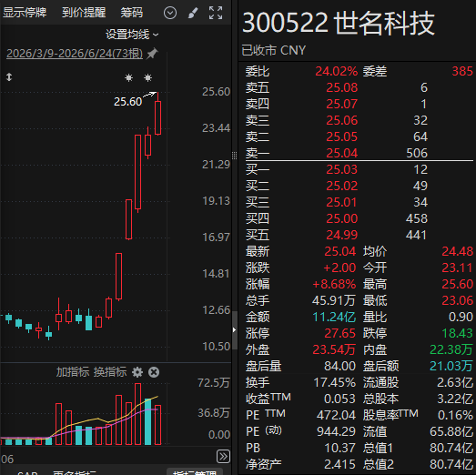Select the 买一 25.03 order row
476x475 pixels.
click(x=360, y=169)
